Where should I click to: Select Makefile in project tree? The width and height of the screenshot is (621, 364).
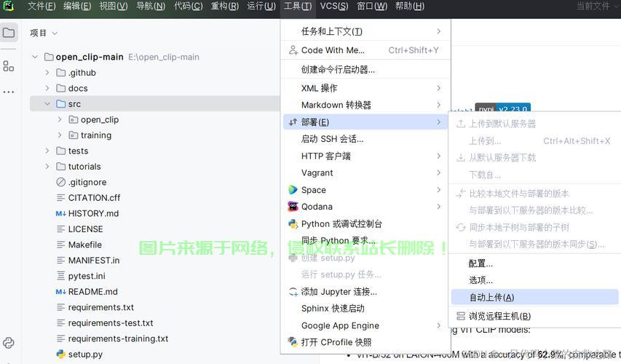tap(84, 245)
